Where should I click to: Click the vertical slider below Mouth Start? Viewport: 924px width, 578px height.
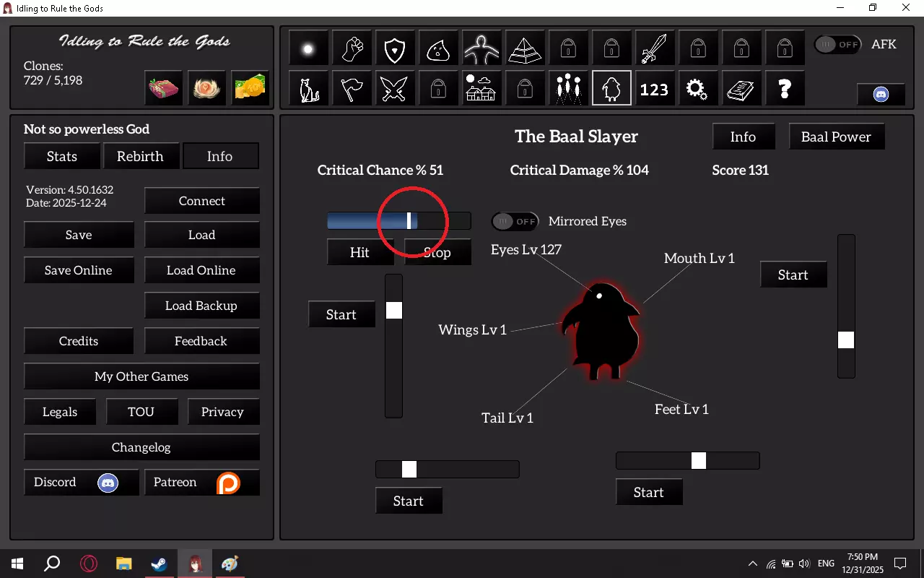[x=846, y=306]
